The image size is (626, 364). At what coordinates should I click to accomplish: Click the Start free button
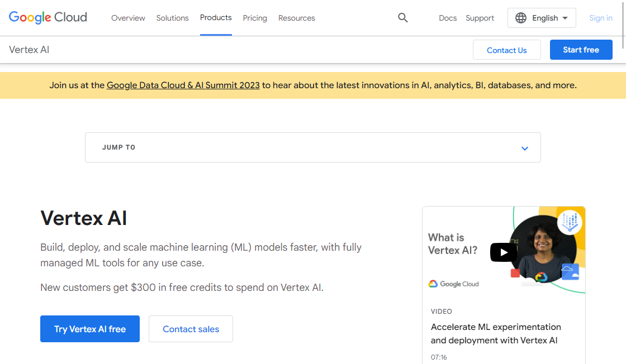click(x=581, y=50)
